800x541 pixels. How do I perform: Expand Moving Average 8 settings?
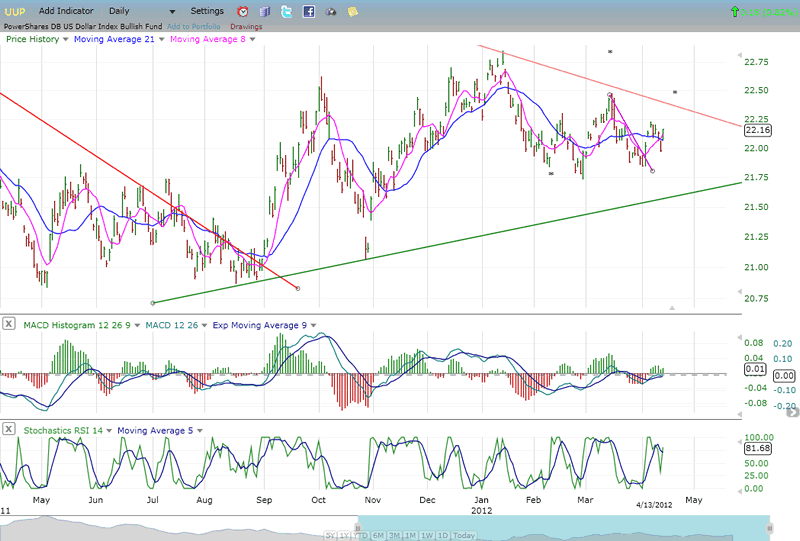(x=252, y=40)
